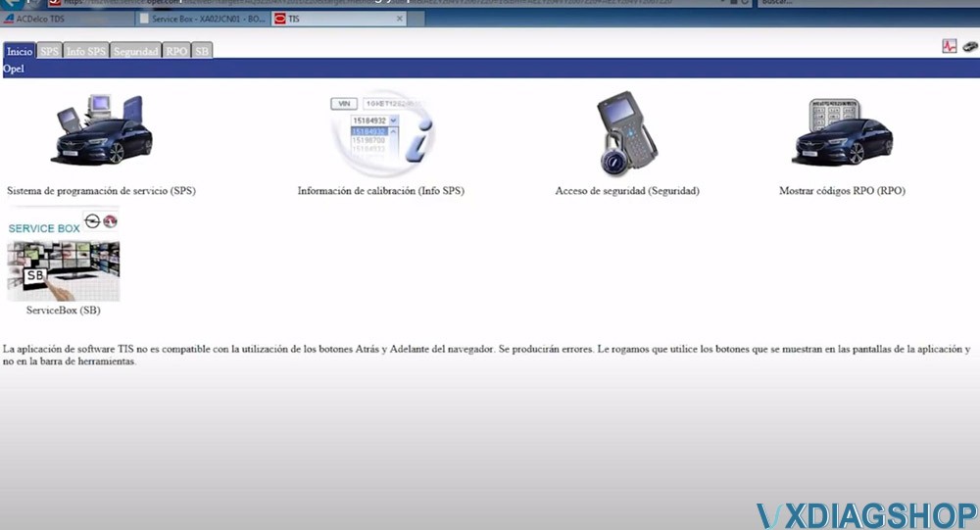Open the SPS car programming icon
This screenshot has width=980, height=530.
tap(101, 129)
